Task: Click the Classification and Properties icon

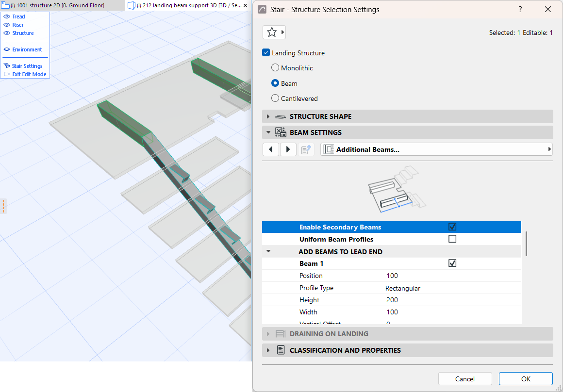Action: [281, 350]
